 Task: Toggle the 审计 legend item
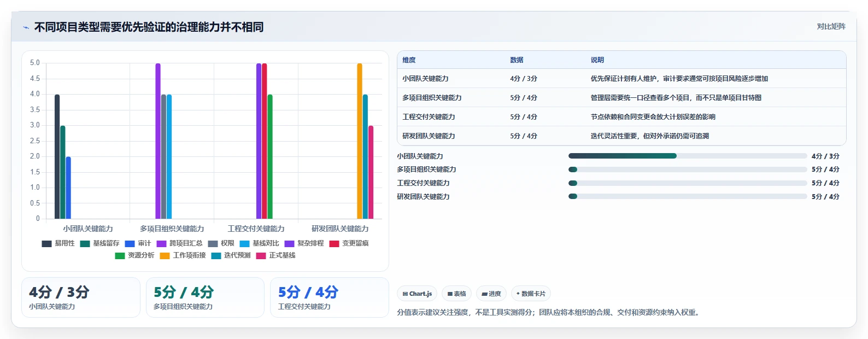coord(138,243)
